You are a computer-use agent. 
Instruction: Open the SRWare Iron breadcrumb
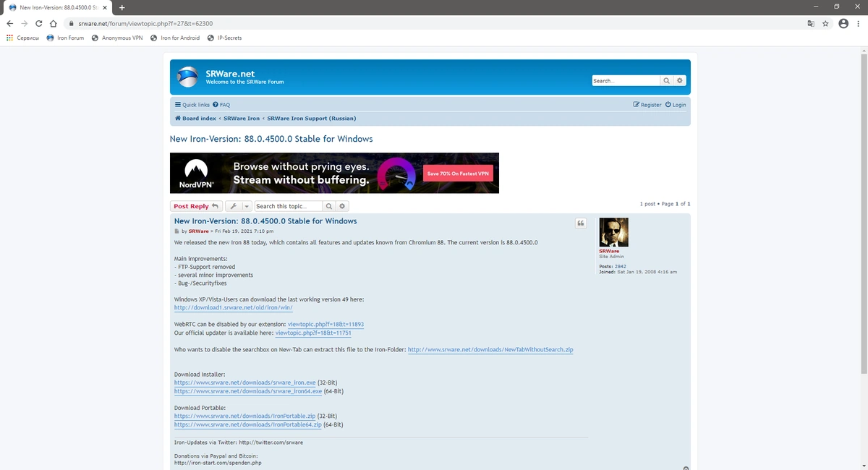point(242,118)
